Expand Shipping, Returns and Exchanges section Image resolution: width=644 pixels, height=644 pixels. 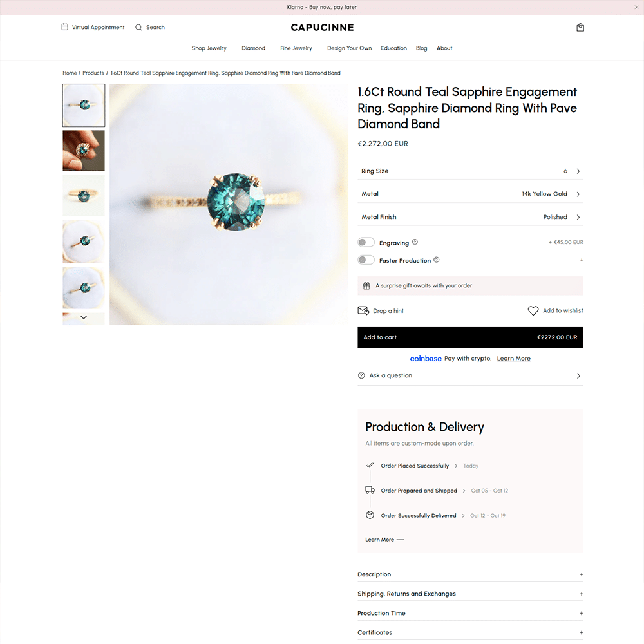click(x=470, y=594)
